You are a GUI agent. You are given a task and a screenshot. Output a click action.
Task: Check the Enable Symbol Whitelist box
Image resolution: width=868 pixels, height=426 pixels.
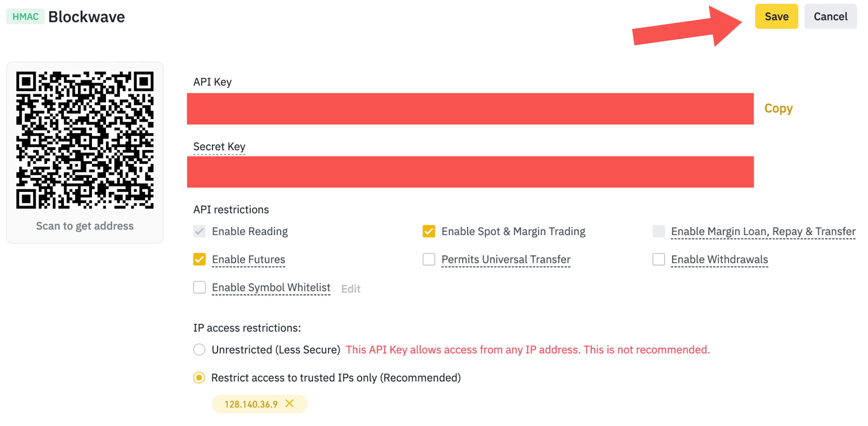tap(200, 287)
